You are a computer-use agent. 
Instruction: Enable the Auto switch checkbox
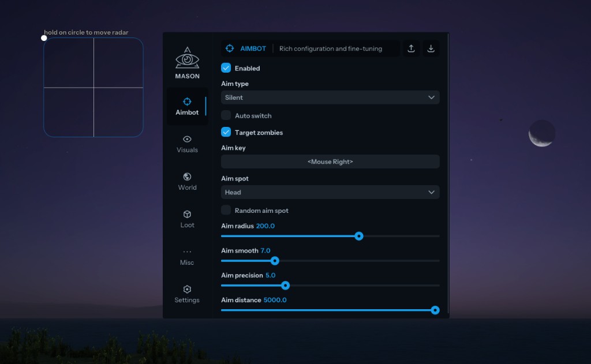(x=226, y=115)
